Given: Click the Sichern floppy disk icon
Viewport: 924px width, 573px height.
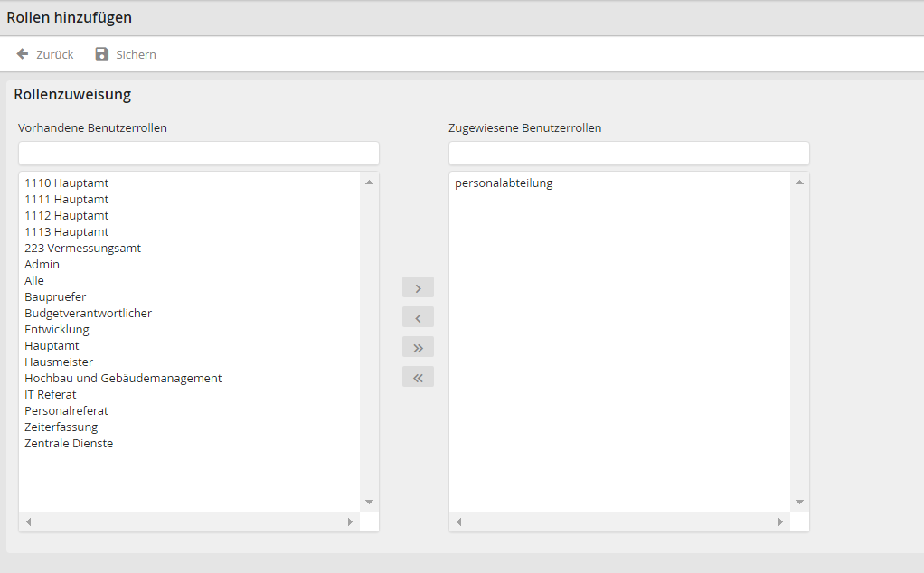Looking at the screenshot, I should click(102, 54).
